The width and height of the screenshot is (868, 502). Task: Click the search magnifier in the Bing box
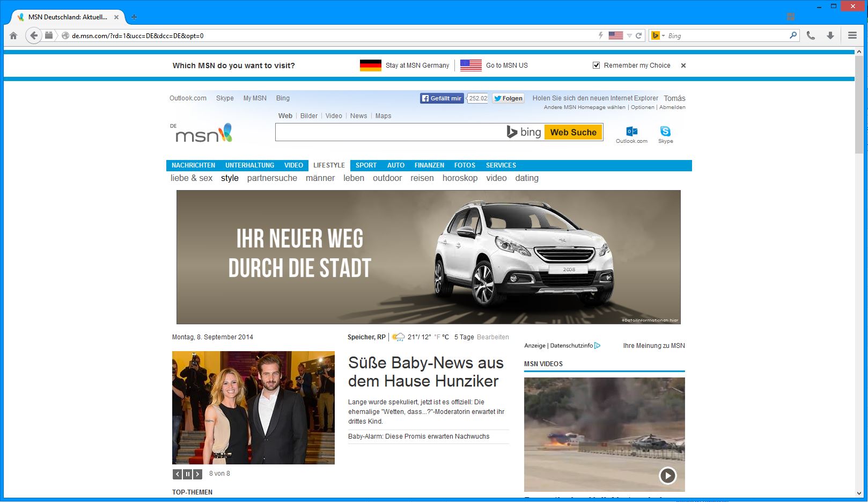coord(793,35)
